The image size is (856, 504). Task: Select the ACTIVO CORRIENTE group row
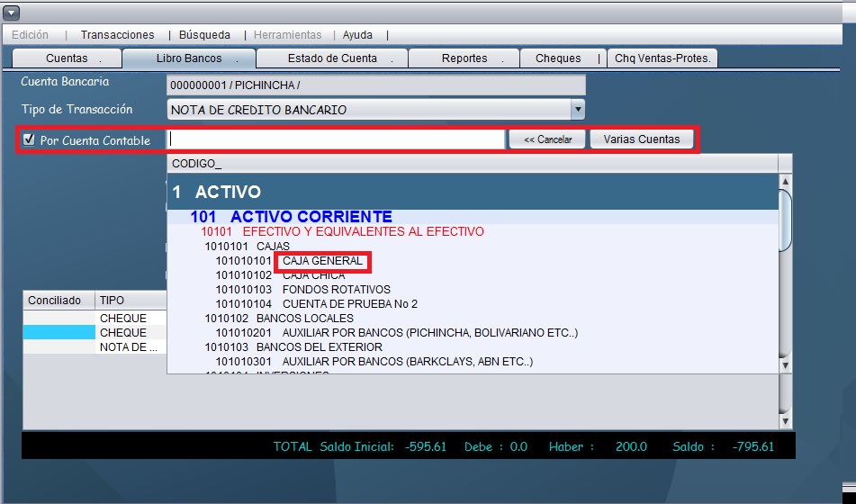(311, 217)
